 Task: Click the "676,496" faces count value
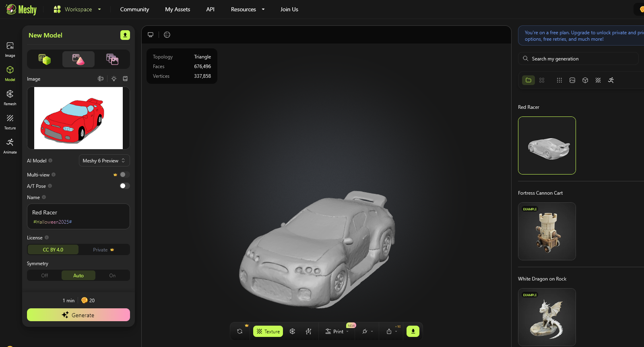coord(202,66)
